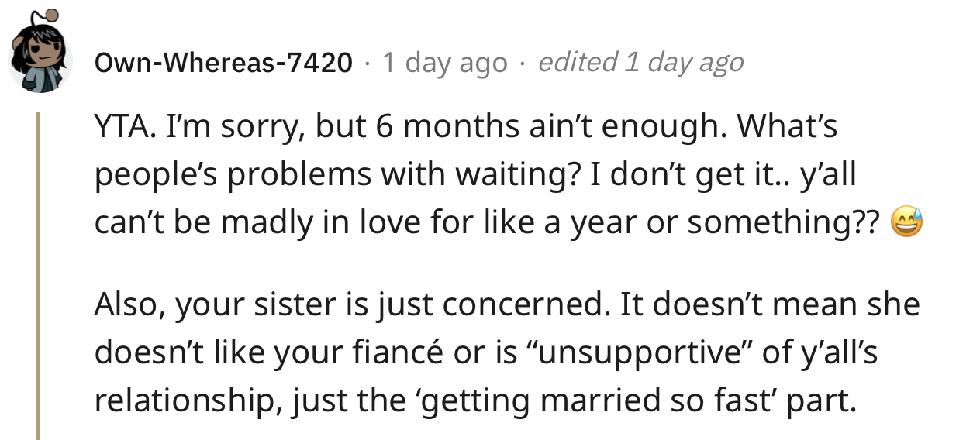The height and width of the screenshot is (440, 980).
Task: Open the Own-Whereas-7420 user profile
Action: 223,63
